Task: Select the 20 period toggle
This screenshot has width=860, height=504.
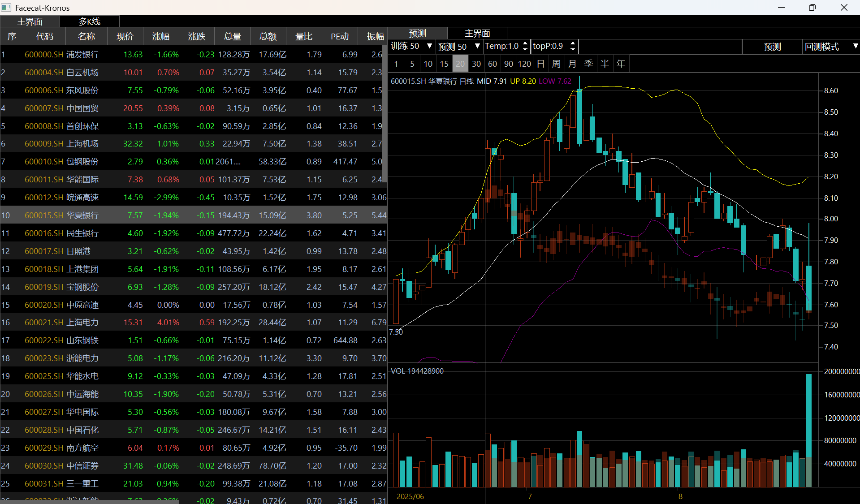Action: (460, 64)
